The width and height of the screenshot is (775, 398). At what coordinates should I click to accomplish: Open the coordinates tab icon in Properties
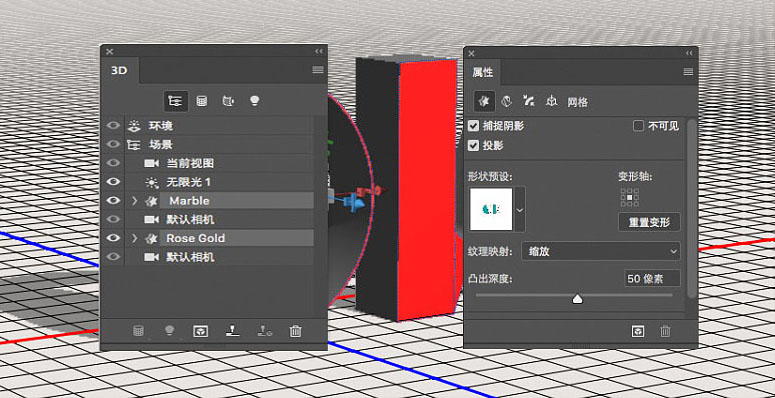coord(551,101)
